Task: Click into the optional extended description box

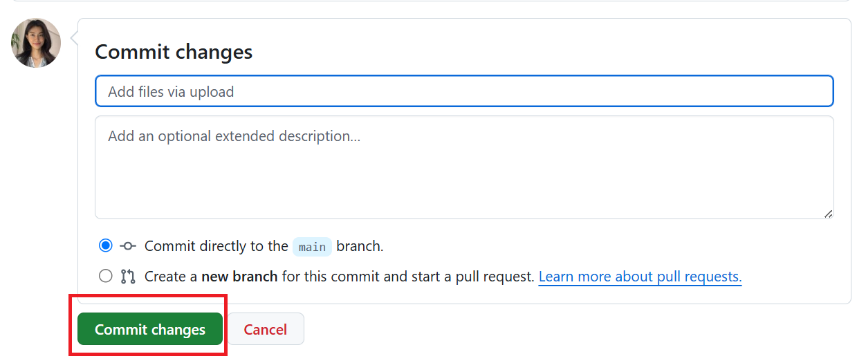Action: tap(464, 167)
